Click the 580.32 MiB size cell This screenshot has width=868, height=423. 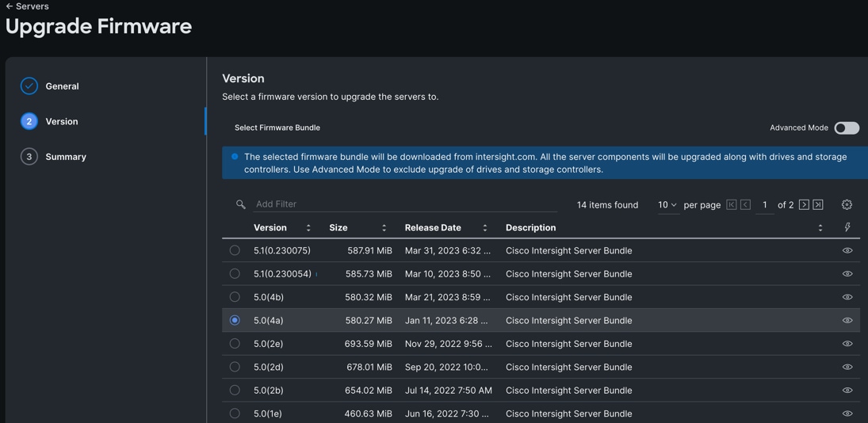coord(369,297)
